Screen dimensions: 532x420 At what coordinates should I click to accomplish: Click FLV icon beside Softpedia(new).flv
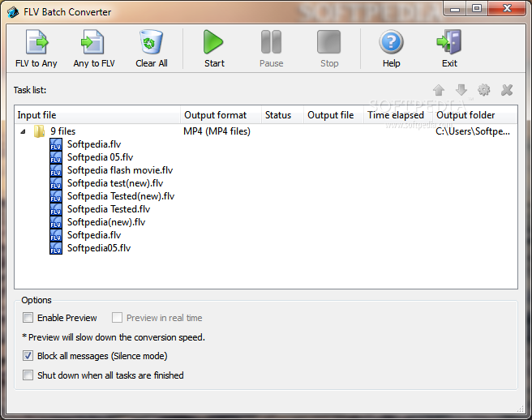(56, 222)
